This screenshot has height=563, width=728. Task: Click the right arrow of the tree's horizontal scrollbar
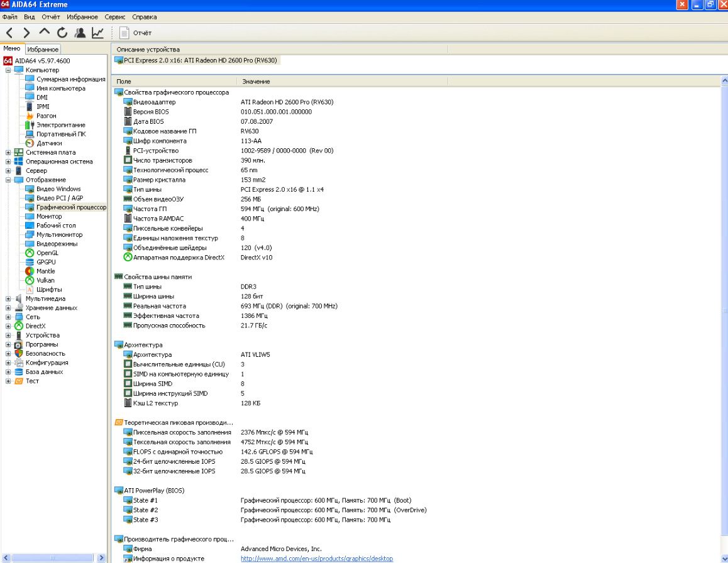tap(101, 557)
